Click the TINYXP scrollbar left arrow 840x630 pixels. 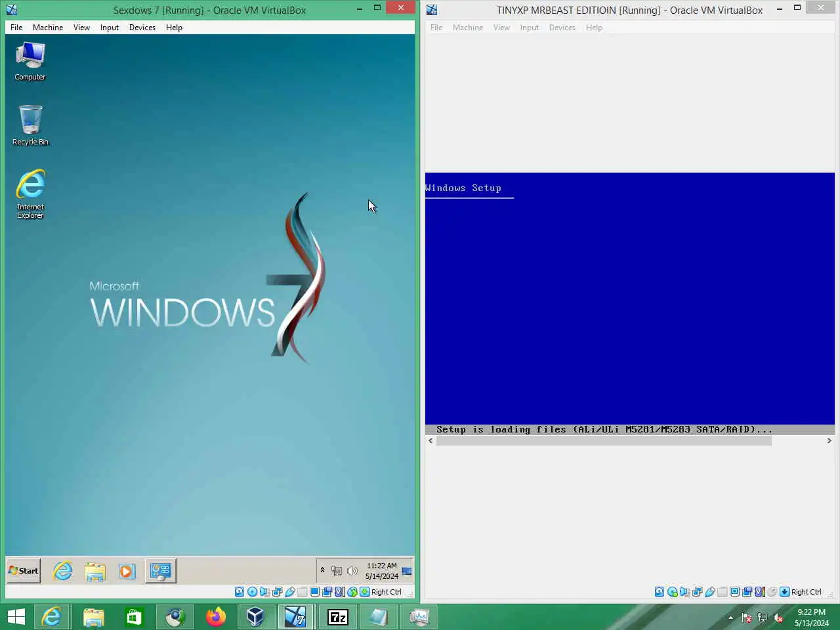(430, 441)
